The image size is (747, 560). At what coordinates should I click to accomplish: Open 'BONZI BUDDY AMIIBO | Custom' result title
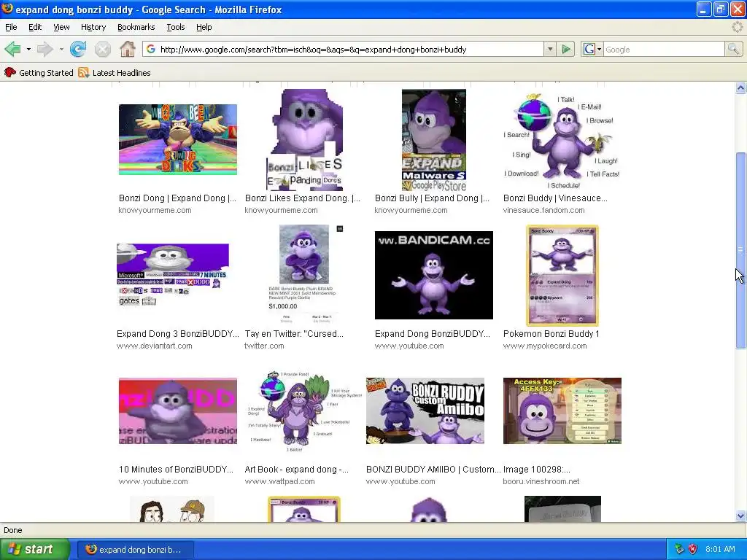pos(433,470)
